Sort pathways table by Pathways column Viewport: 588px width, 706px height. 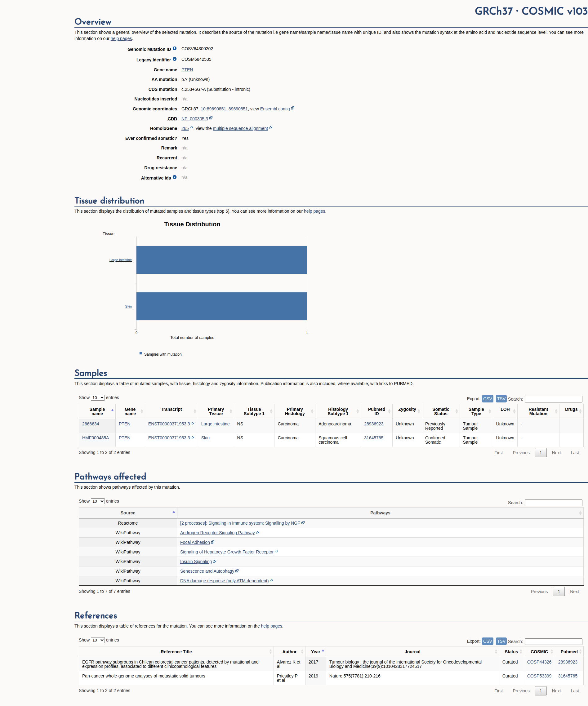coord(380,513)
